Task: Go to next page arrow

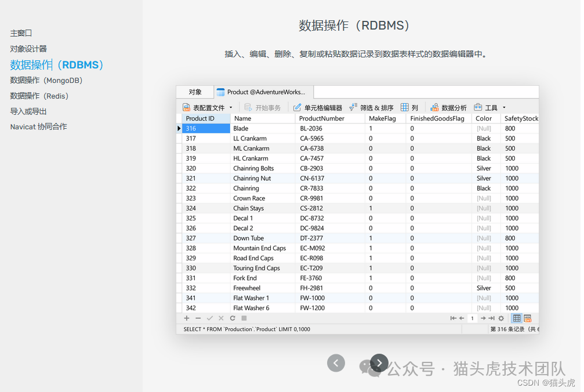Action: point(483,318)
